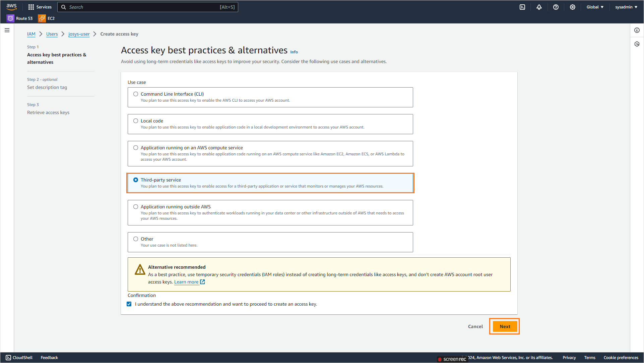Viewport: 644px width, 363px height.
Task: Click the AWS logo home icon
Action: click(11, 7)
